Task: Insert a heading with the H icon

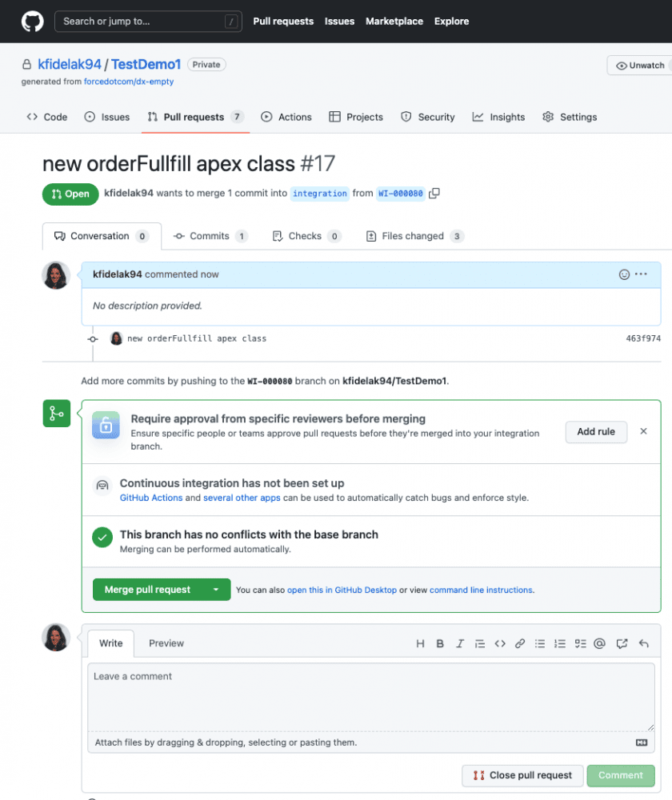Action: tap(420, 644)
